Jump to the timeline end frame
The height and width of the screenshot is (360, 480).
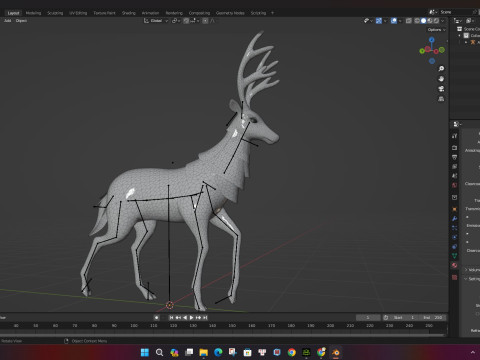pyautogui.click(x=205, y=318)
